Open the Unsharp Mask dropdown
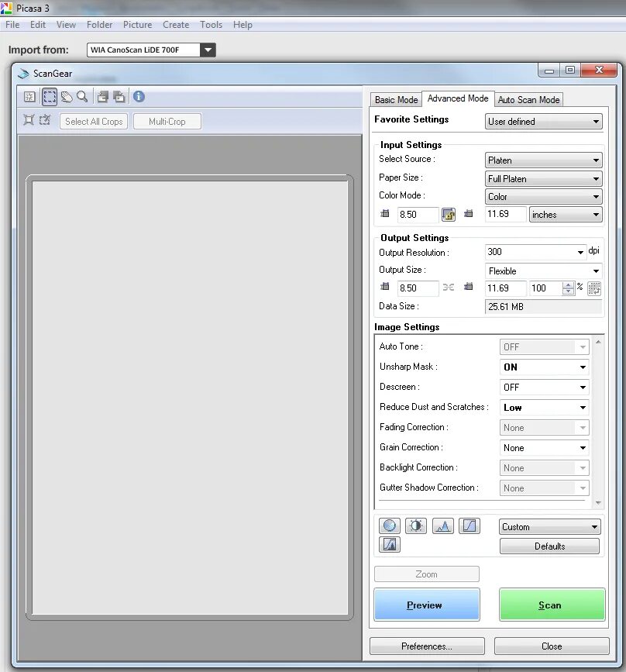Viewport: 626px width, 672px height. [544, 367]
